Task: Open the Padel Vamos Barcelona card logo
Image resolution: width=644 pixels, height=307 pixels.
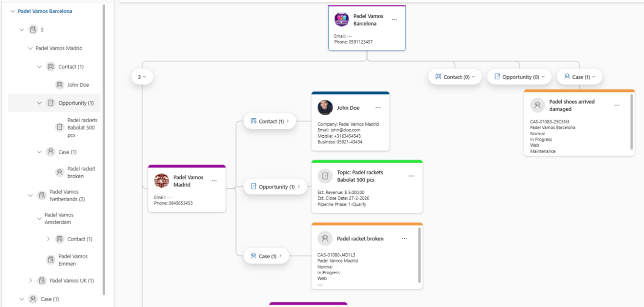Action: (x=342, y=20)
